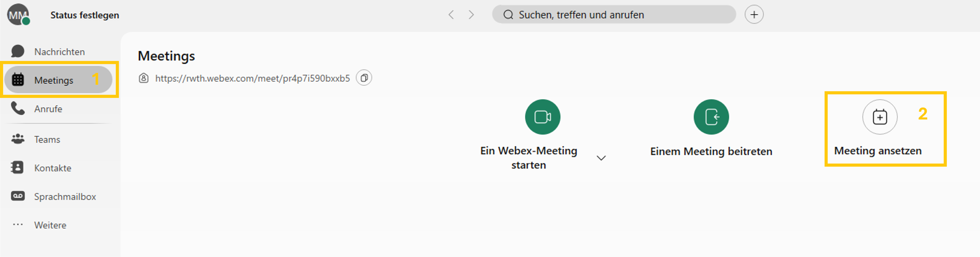Go back with the left arrow
Screen dimensions: 980x257
(x=451, y=15)
